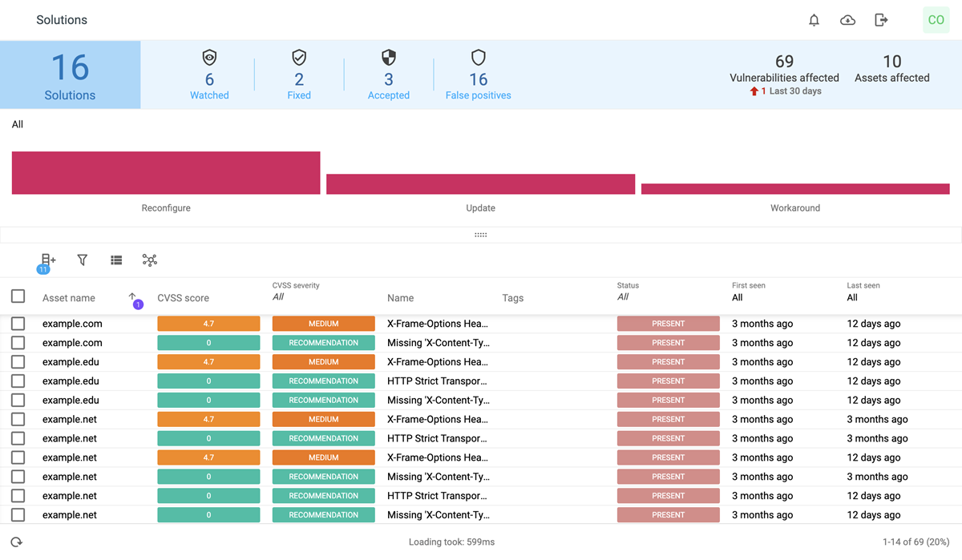Click the panel resize drag handle
The height and width of the screenshot is (560, 962).
(481, 235)
